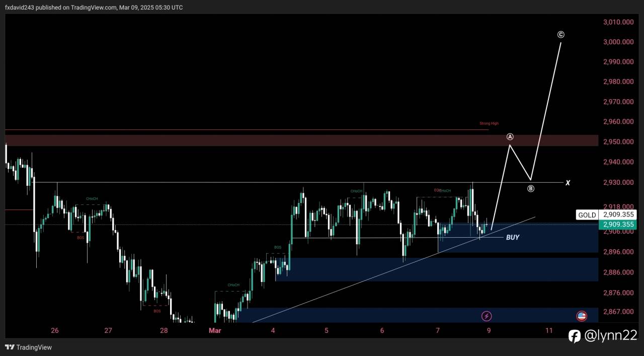This screenshot has width=644, height=356.
Task: Click the 2,960.000 price axis label
Action: pos(618,122)
